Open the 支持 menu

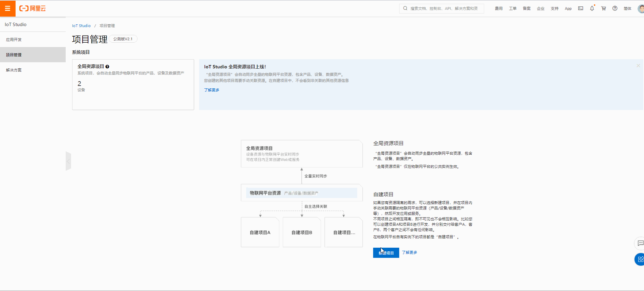[x=555, y=8]
